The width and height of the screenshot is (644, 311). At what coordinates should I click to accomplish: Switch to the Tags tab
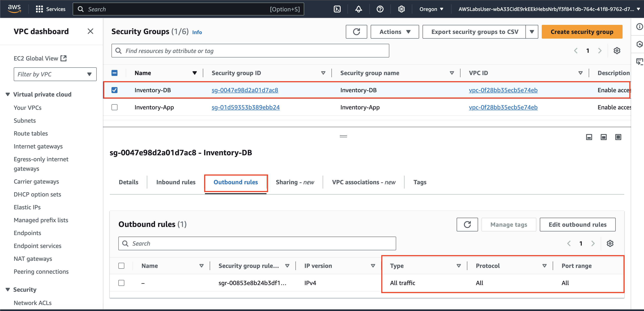(x=420, y=182)
